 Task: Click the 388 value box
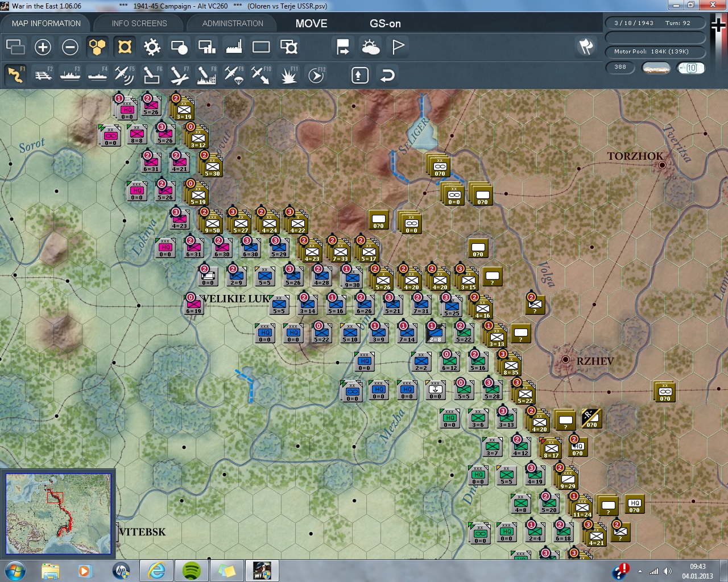coord(620,67)
